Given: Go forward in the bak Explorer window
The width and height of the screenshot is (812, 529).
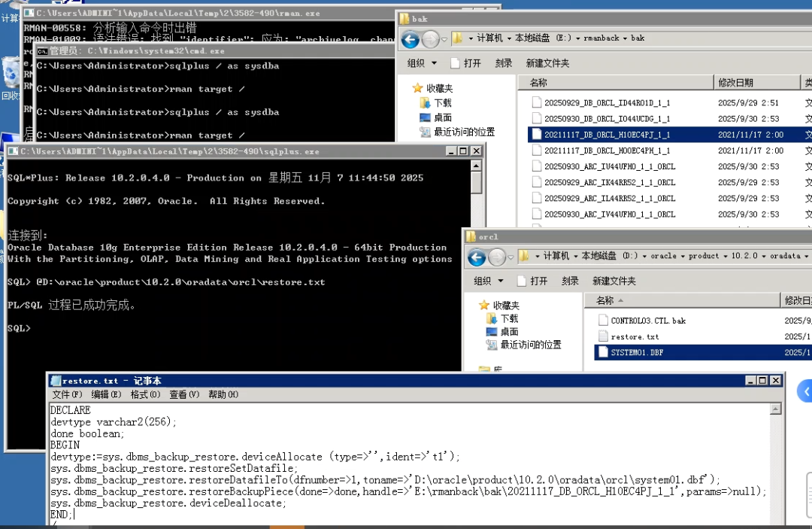Looking at the screenshot, I should point(430,39).
